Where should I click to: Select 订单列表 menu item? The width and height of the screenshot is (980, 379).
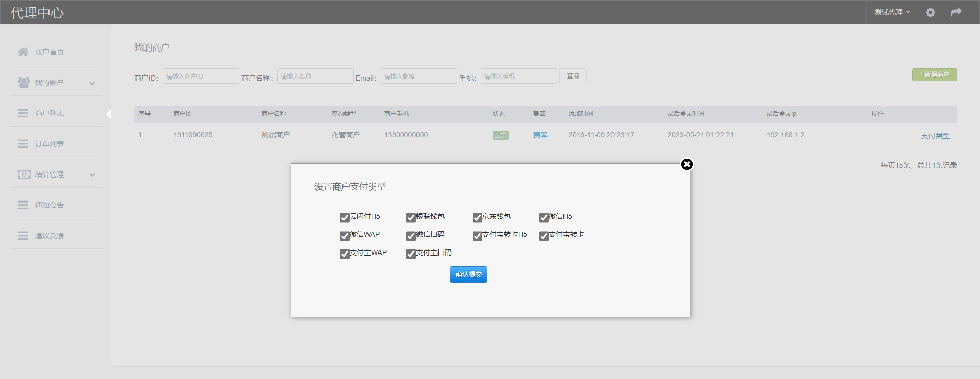click(50, 144)
